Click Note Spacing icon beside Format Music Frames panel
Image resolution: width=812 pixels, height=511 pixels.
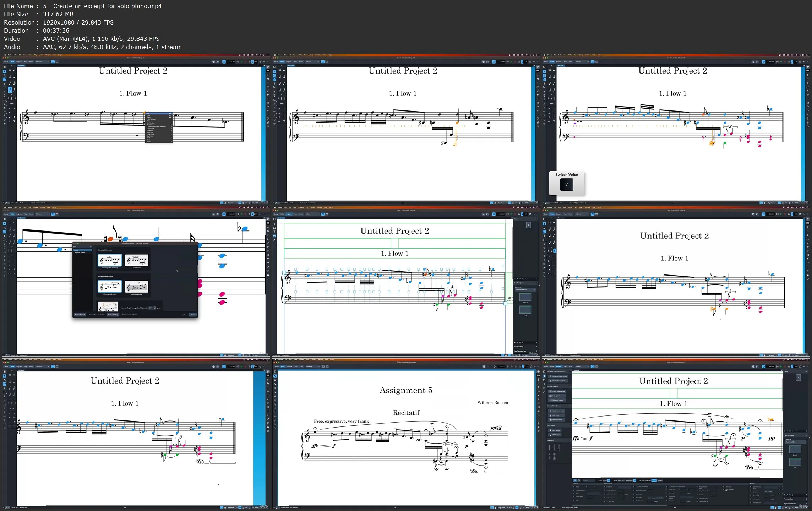point(544,388)
